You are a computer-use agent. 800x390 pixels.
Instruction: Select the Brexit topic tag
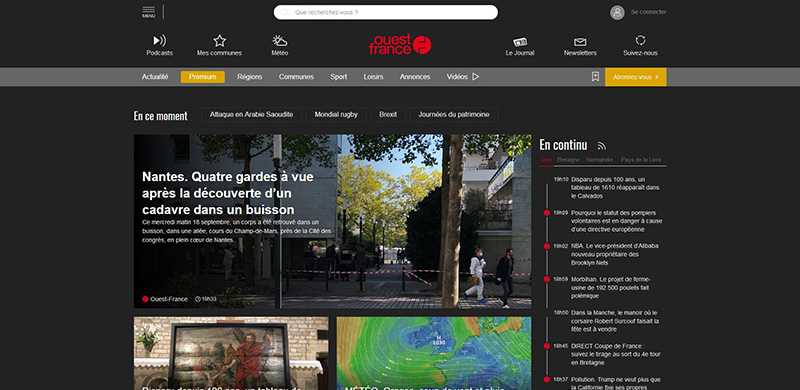pos(388,114)
